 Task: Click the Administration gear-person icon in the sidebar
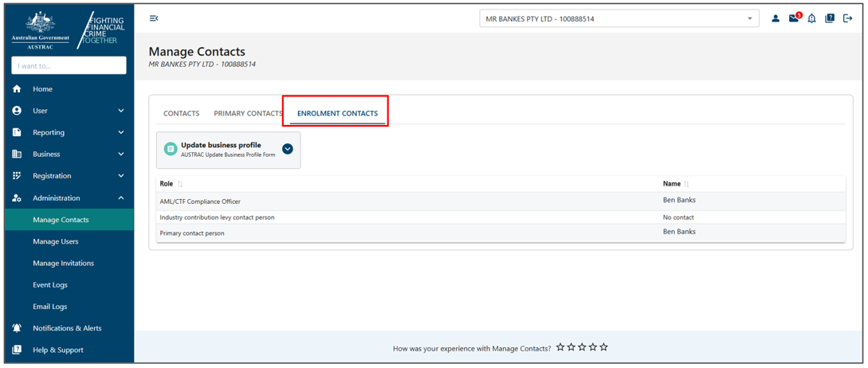click(17, 198)
